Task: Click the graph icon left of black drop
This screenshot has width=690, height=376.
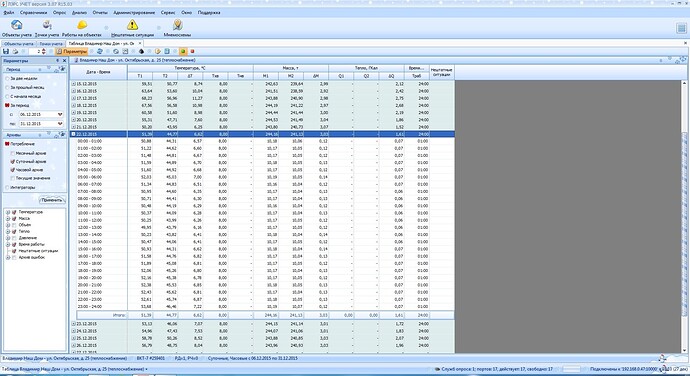Action: pyautogui.click(x=125, y=52)
